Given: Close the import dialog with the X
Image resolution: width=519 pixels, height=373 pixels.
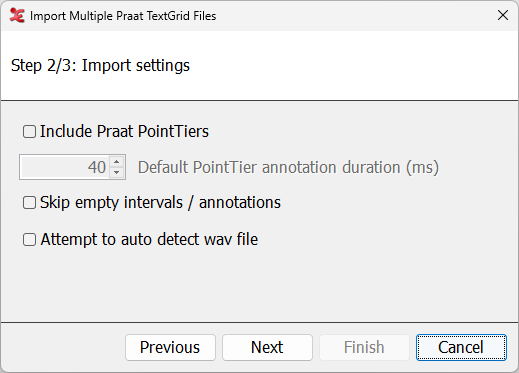Looking at the screenshot, I should pyautogui.click(x=503, y=15).
